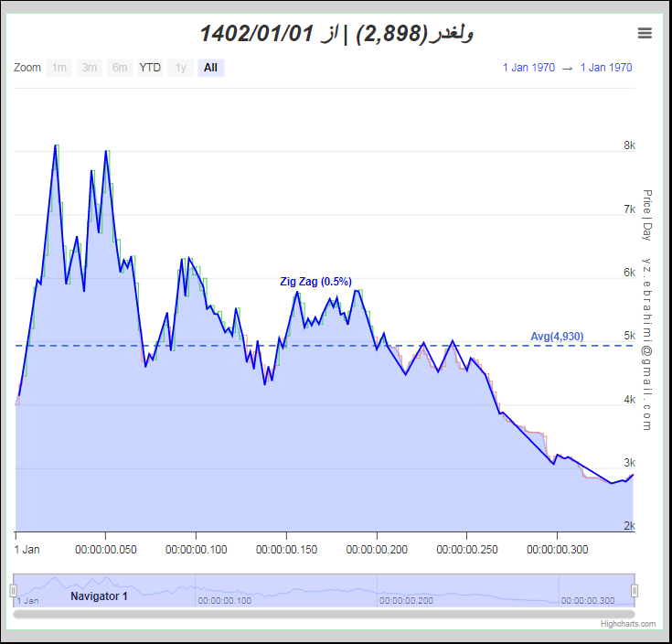
Task: Click the 00:00:00.150 x-axis tick label
Action: [x=286, y=550]
